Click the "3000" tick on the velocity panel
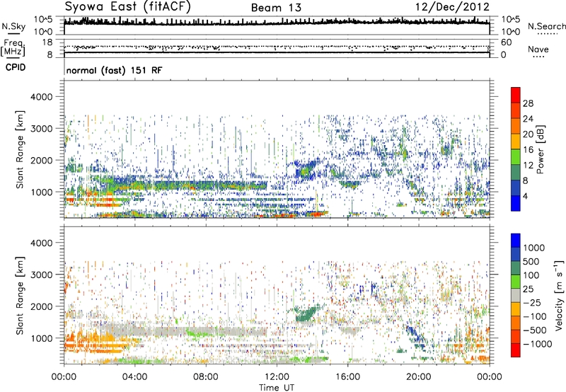Viewport: 566px width, 392px height. pos(41,275)
